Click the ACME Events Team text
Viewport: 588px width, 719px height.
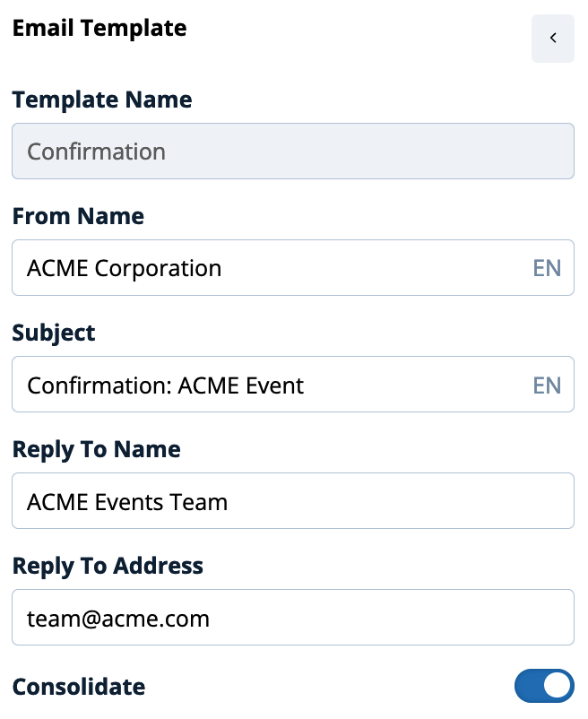127,502
